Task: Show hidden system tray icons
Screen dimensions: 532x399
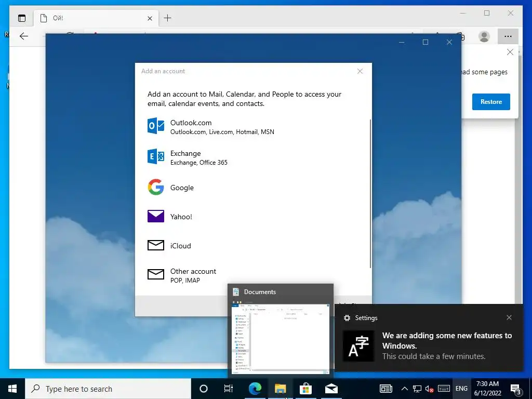Action: [x=404, y=389]
